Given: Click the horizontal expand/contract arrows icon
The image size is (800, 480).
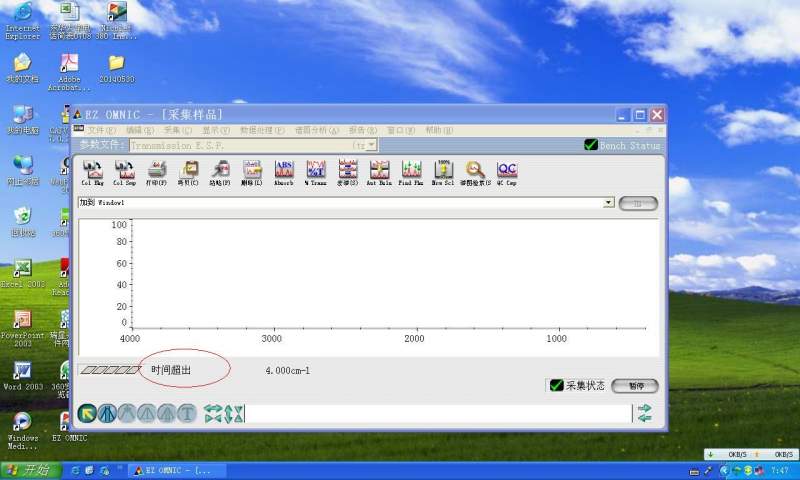Looking at the screenshot, I should tap(213, 414).
